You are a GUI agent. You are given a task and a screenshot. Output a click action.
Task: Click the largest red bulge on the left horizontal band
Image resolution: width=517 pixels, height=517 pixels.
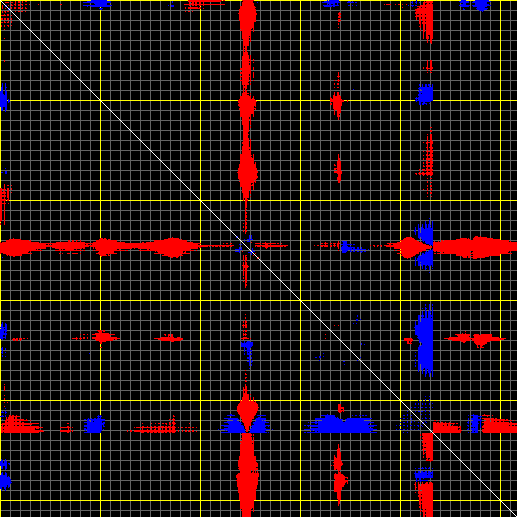click(173, 247)
